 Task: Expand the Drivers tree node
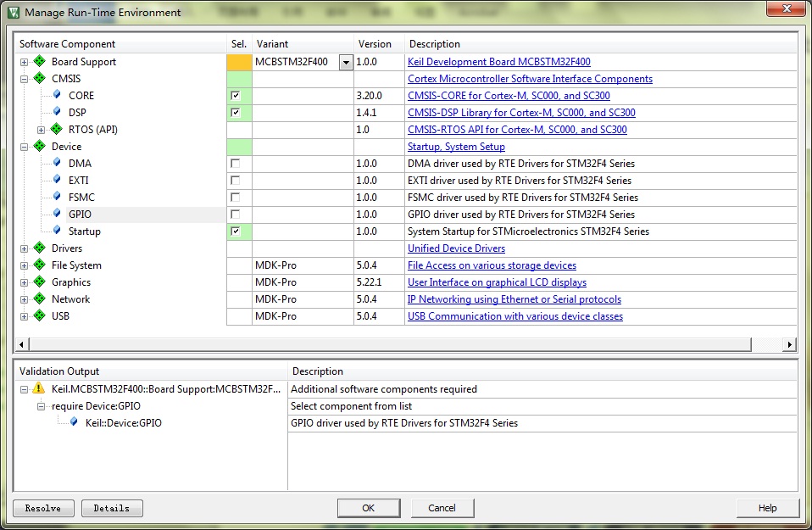pyautogui.click(x=24, y=248)
